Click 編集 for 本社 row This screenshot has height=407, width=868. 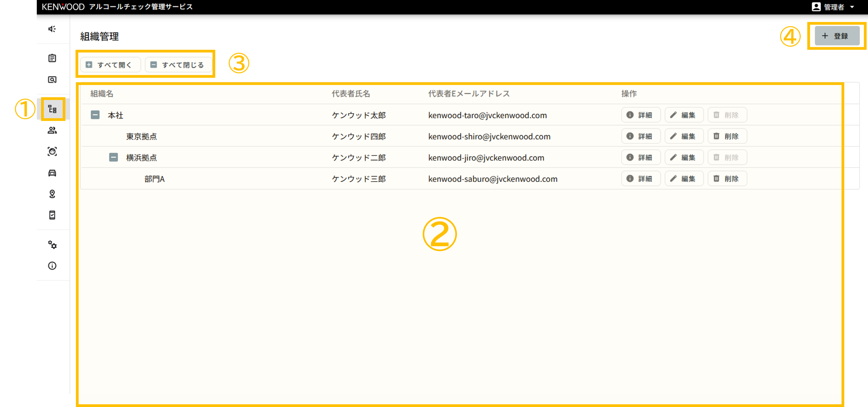click(684, 115)
